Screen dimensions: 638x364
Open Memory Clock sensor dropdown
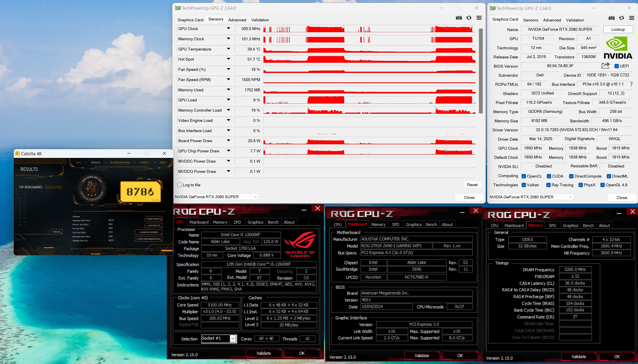[228, 39]
